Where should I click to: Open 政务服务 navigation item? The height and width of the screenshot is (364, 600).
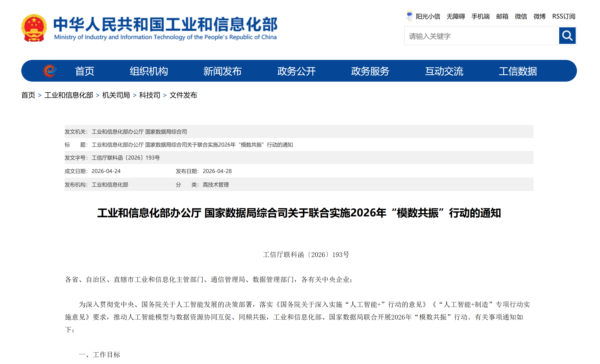point(370,71)
